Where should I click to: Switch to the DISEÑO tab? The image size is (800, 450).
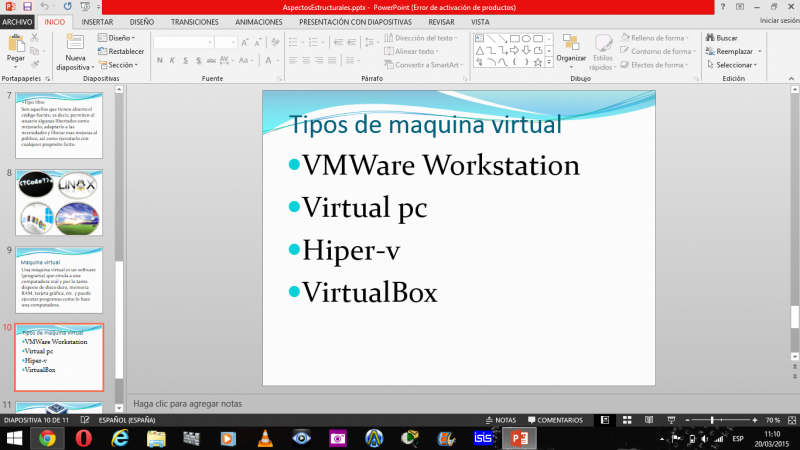click(x=142, y=22)
